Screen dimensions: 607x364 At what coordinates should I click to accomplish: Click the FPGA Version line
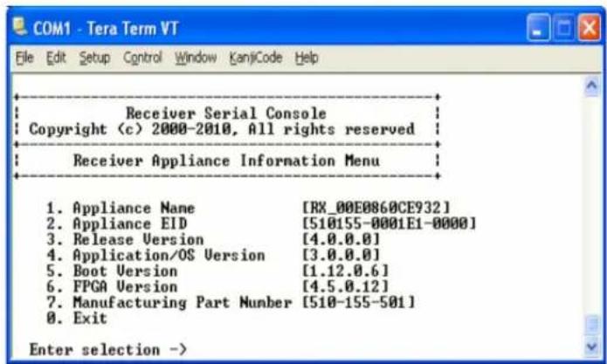coord(217,286)
